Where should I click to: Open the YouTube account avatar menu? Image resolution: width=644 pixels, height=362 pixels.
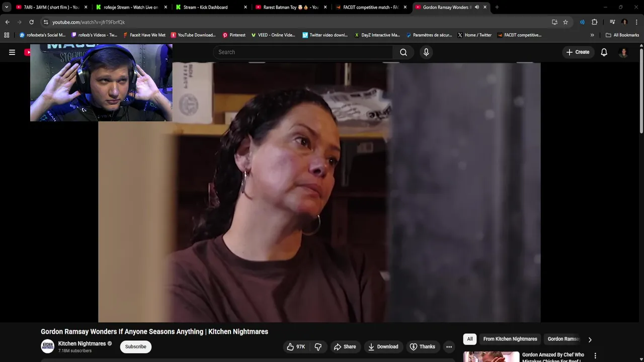click(623, 52)
